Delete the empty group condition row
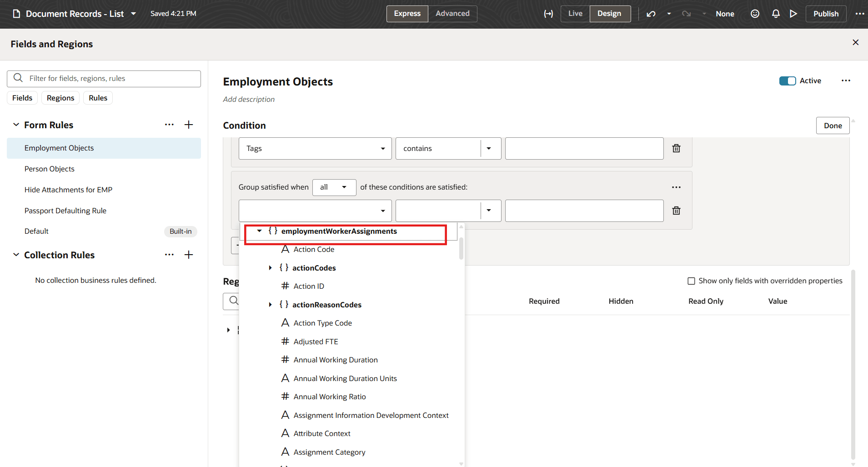Image resolution: width=868 pixels, height=467 pixels. click(x=676, y=211)
